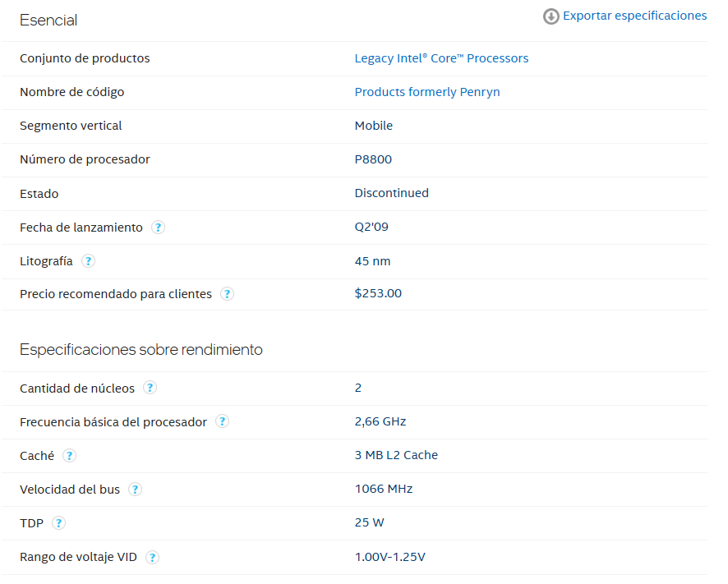Show info for Velocidad del bus
Image resolution: width=728 pixels, height=584 pixels.
(x=136, y=490)
